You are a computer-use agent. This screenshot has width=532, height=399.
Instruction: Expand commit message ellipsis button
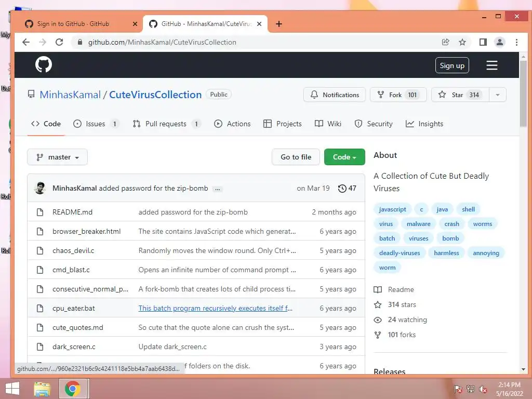tap(218, 189)
